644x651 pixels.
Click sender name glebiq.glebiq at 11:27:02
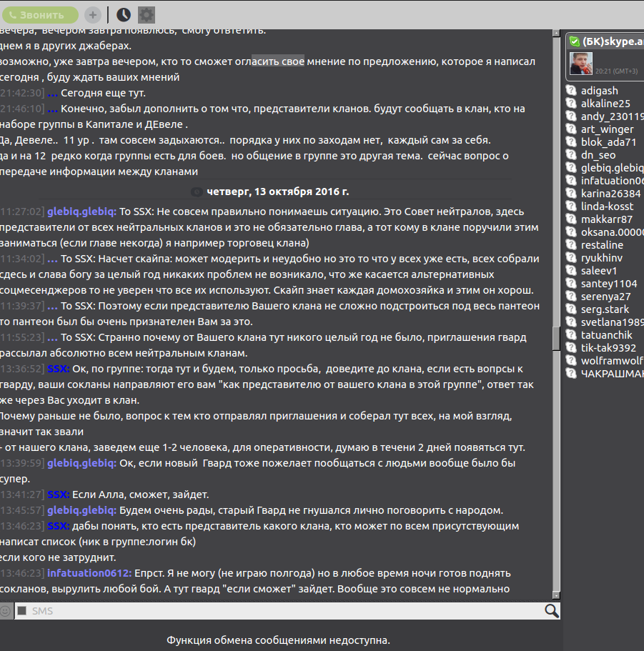tap(81, 212)
